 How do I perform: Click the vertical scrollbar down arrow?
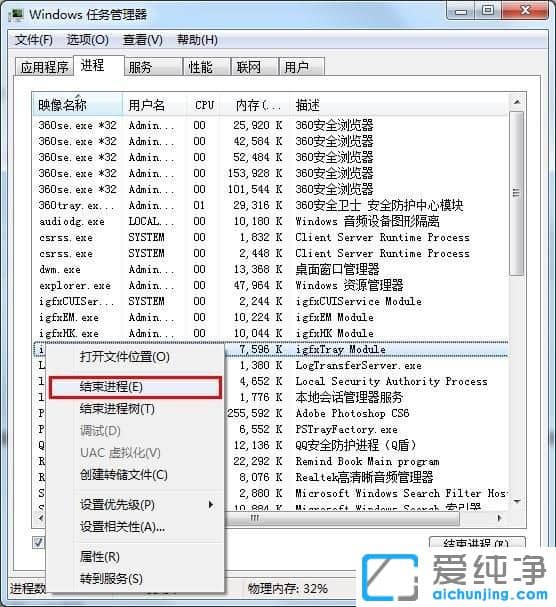(517, 501)
